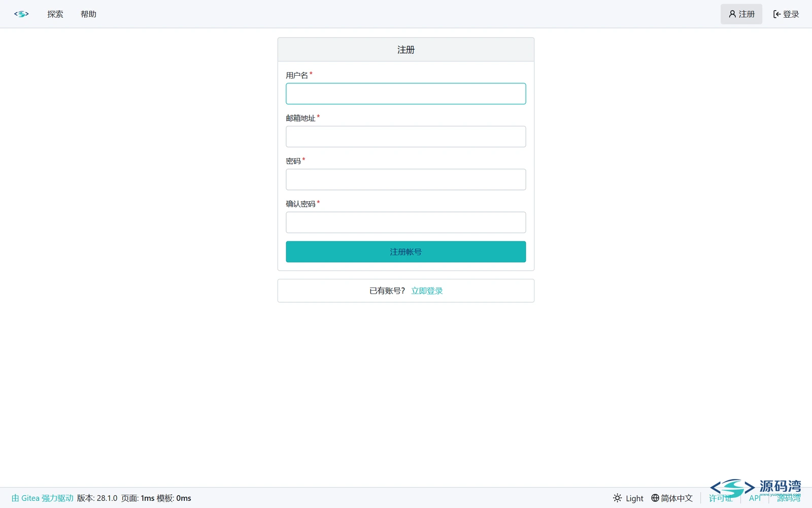Open the 帮助 menu item
812x508 pixels.
pos(88,14)
